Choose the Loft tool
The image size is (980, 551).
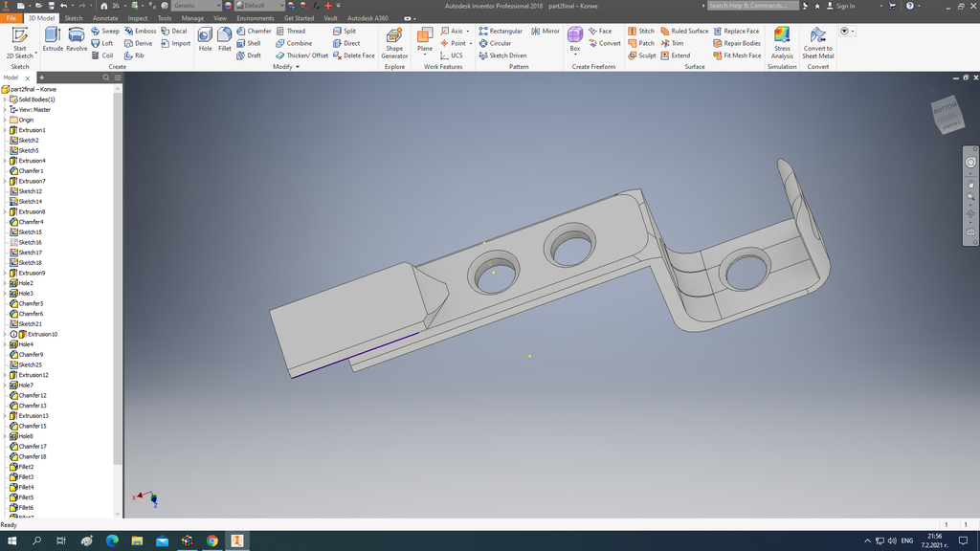(102, 43)
